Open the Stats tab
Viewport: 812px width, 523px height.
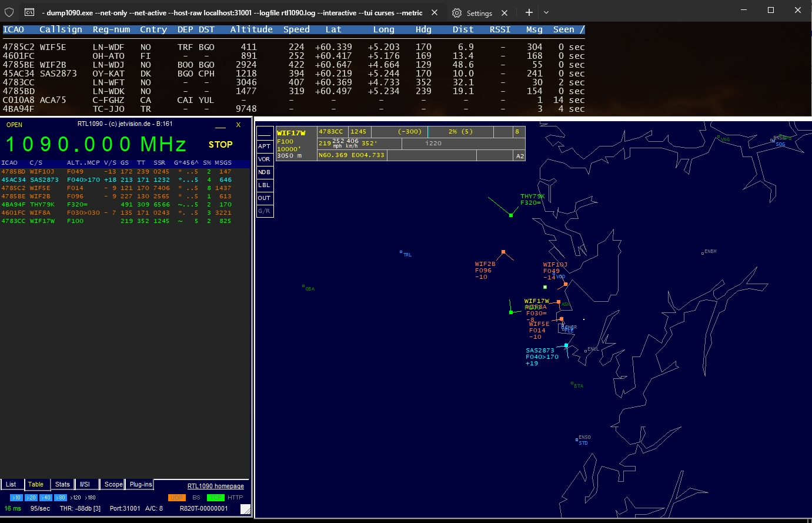click(x=62, y=484)
